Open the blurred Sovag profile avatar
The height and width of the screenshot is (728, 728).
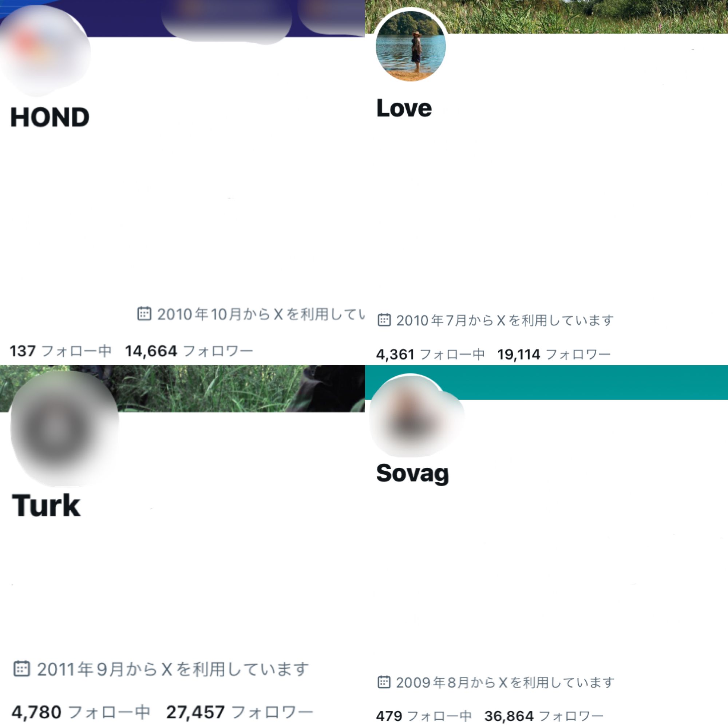(416, 416)
